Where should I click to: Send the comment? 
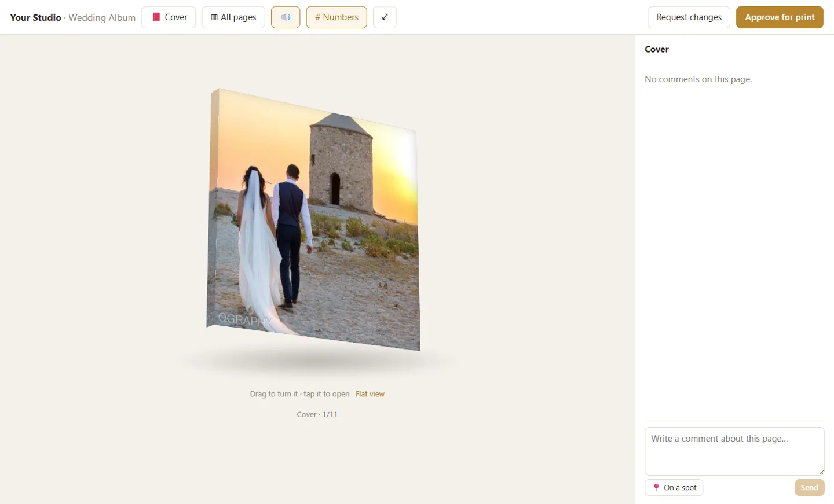coord(809,488)
